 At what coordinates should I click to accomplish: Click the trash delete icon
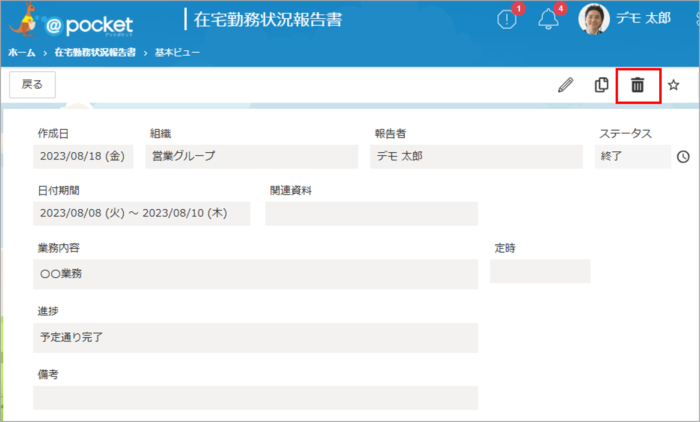point(637,85)
